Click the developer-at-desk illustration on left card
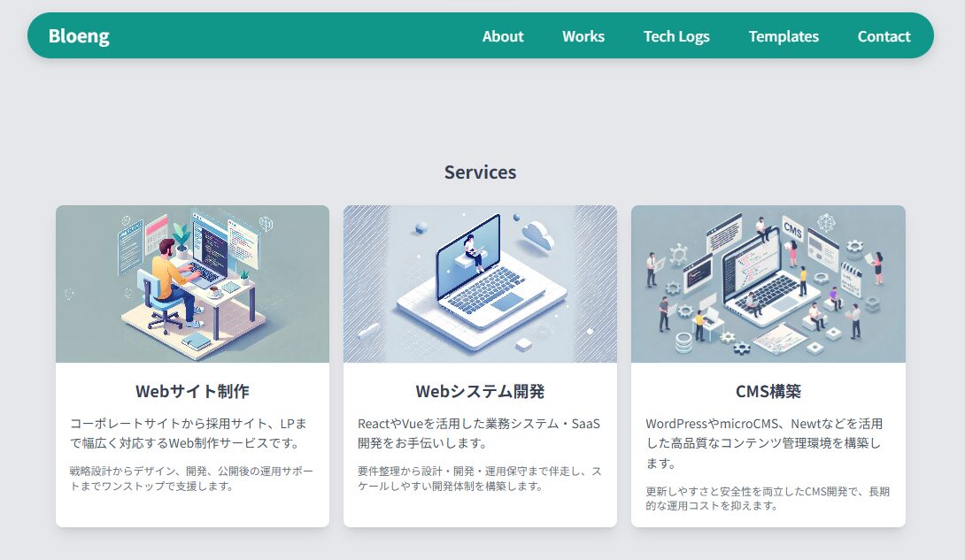Screen dimensions: 965x560 click(x=191, y=283)
